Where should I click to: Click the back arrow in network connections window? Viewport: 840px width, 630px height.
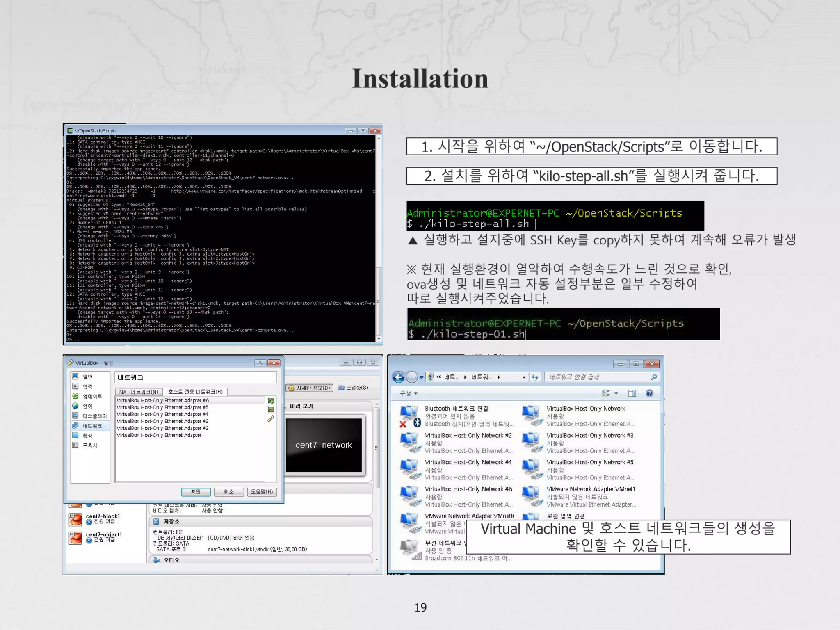point(398,377)
